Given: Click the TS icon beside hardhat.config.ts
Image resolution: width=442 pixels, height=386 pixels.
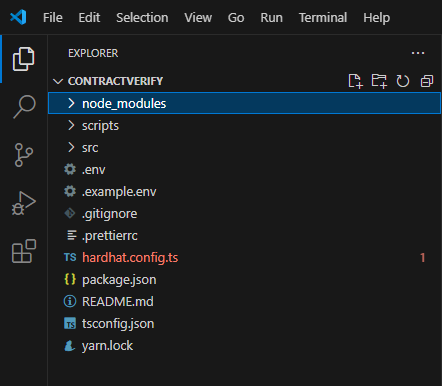Looking at the screenshot, I should (x=70, y=257).
